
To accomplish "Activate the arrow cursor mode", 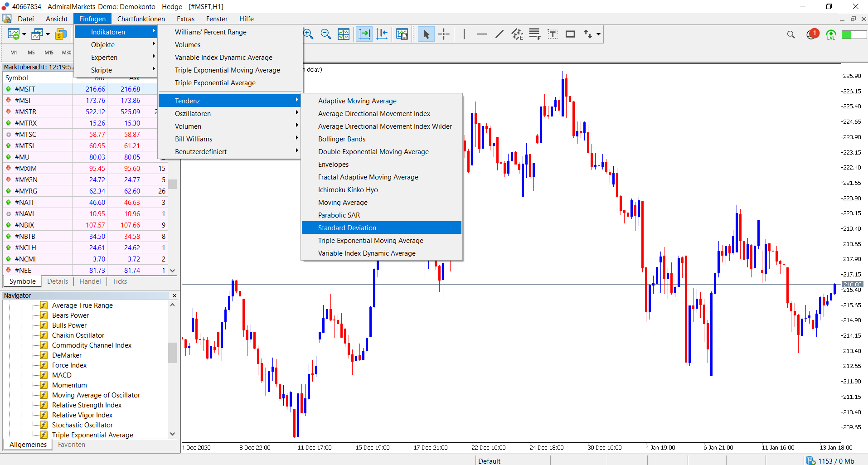I will (426, 34).
